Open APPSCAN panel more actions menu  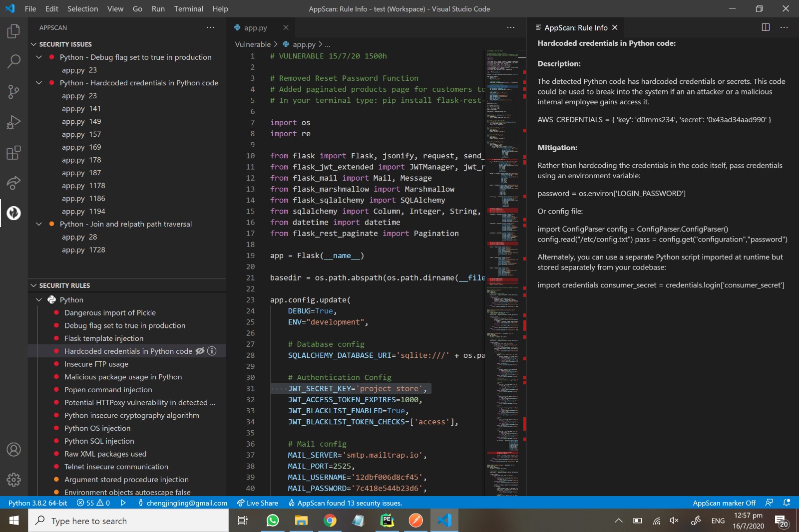tap(211, 27)
